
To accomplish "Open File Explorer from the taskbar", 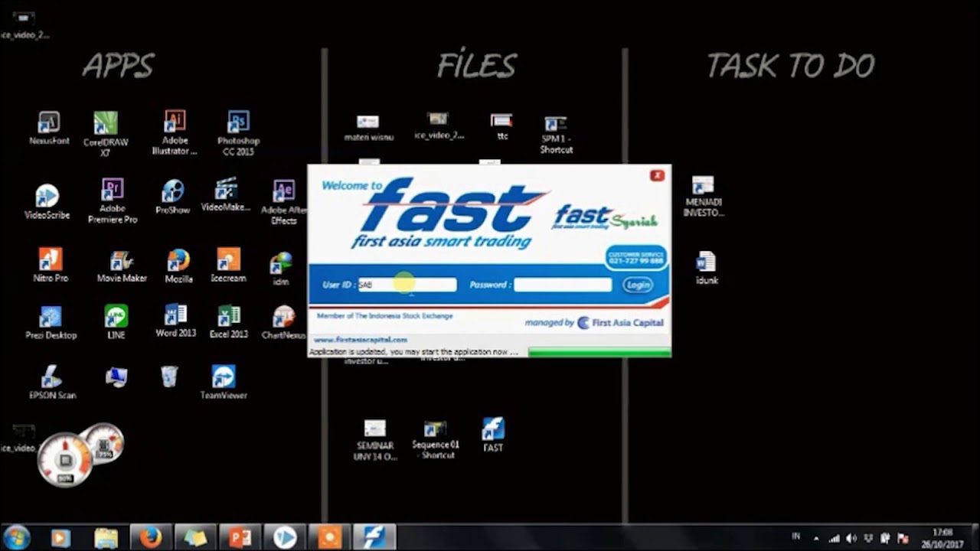I will pos(106,538).
